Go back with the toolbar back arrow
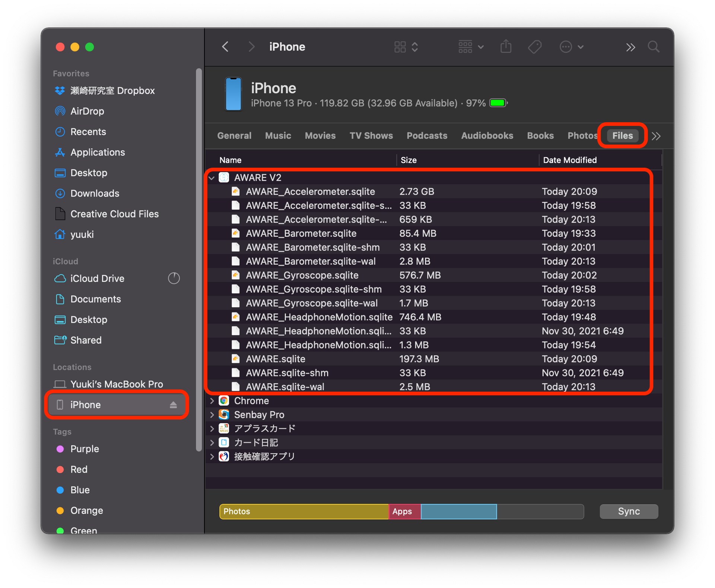Screen dimensions: 715x588 click(225, 47)
